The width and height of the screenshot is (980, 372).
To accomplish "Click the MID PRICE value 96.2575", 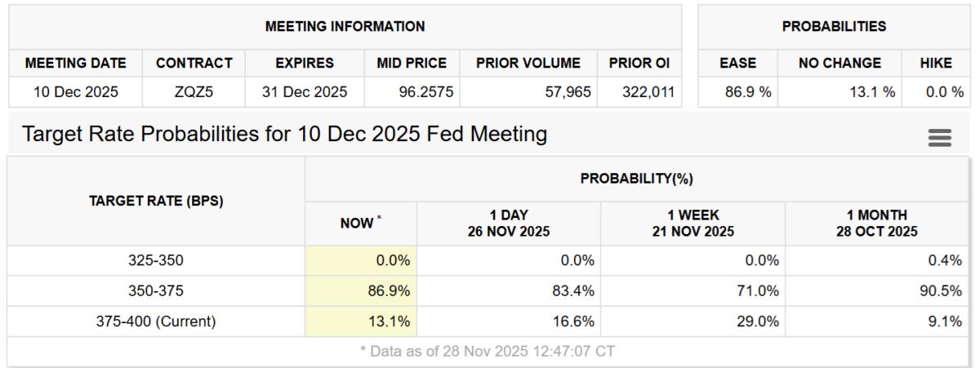I will [x=412, y=92].
